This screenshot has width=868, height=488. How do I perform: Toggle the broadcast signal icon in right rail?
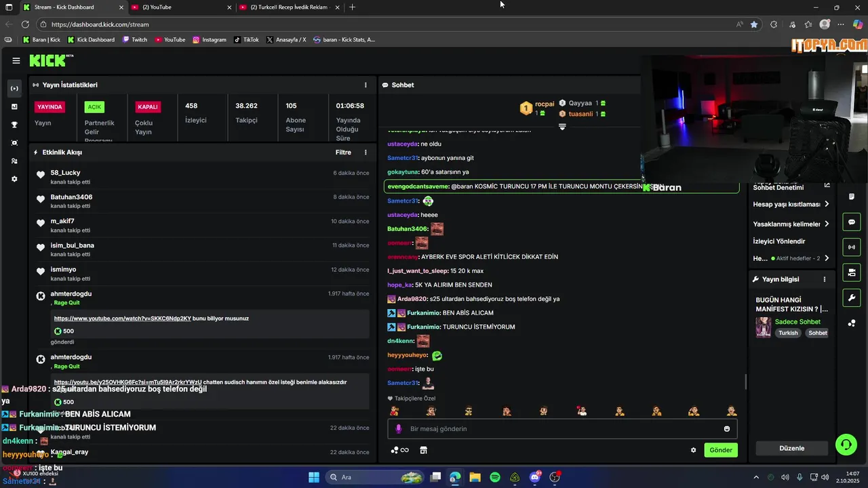852,247
